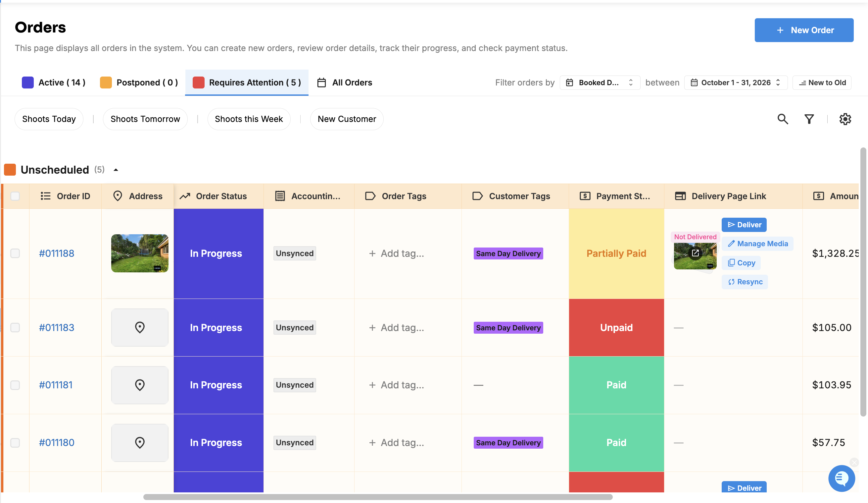Apply the Shoots Today quick filter

(x=49, y=119)
